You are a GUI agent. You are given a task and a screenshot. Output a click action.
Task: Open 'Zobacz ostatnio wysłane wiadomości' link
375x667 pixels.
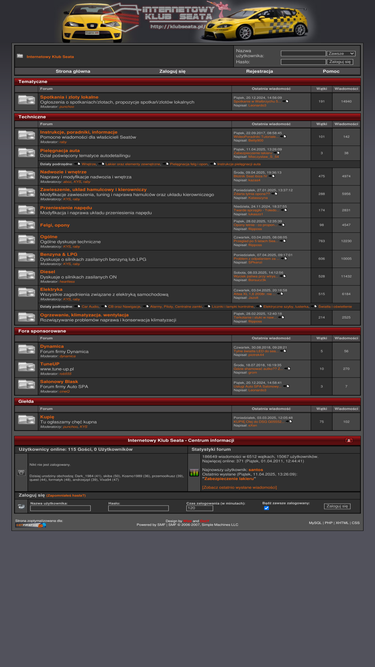(x=239, y=487)
